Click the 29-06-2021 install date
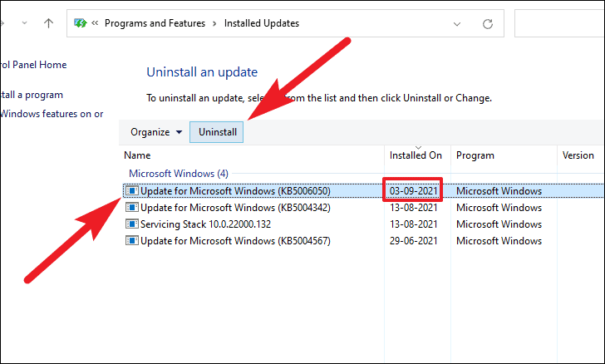 pos(414,241)
